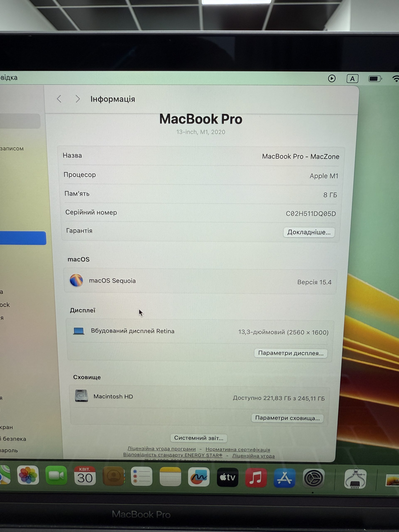Open the Ліцензійна угода програми link

[162, 449]
